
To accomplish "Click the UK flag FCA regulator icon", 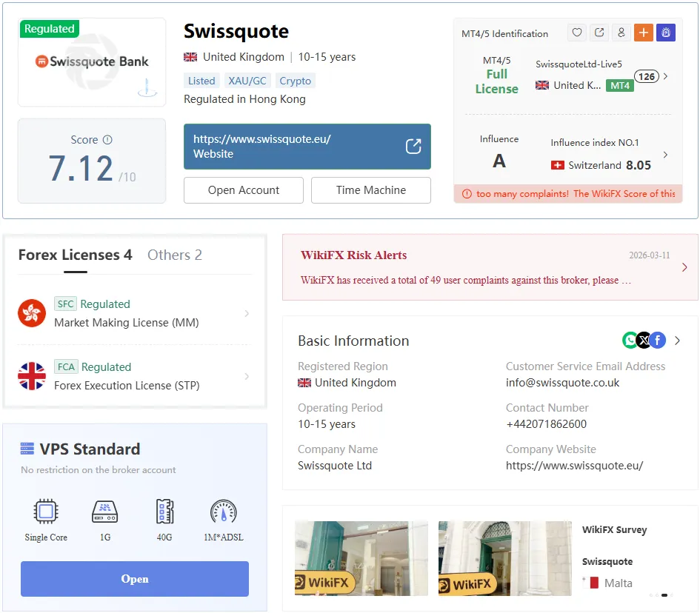I will point(32,376).
